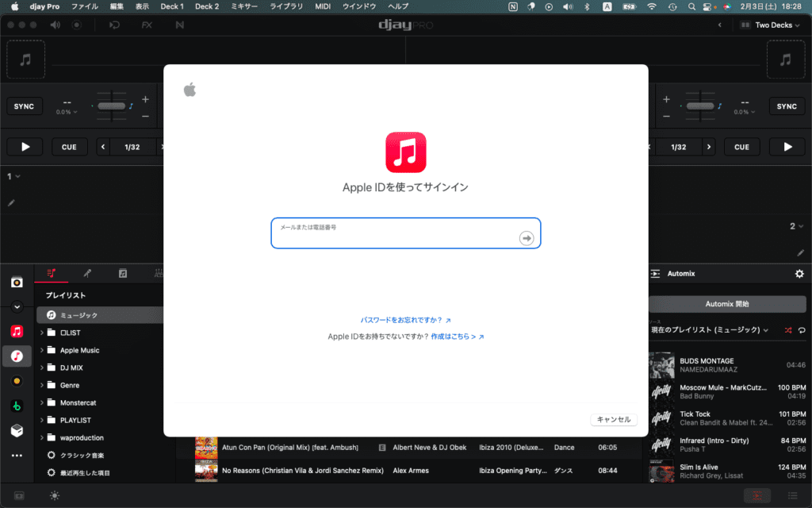Image resolution: width=812 pixels, height=508 pixels.
Task: Open the Deck 1 menu in menu bar
Action: pyautogui.click(x=172, y=6)
